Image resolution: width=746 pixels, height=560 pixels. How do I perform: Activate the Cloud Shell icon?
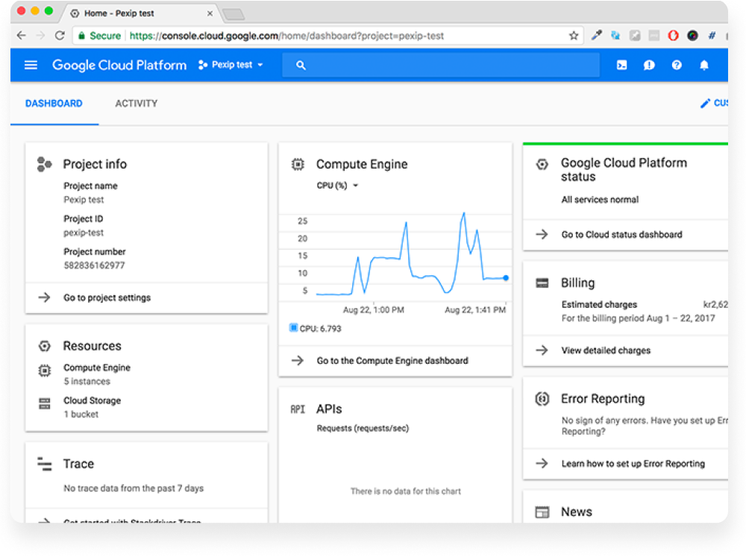[621, 65]
